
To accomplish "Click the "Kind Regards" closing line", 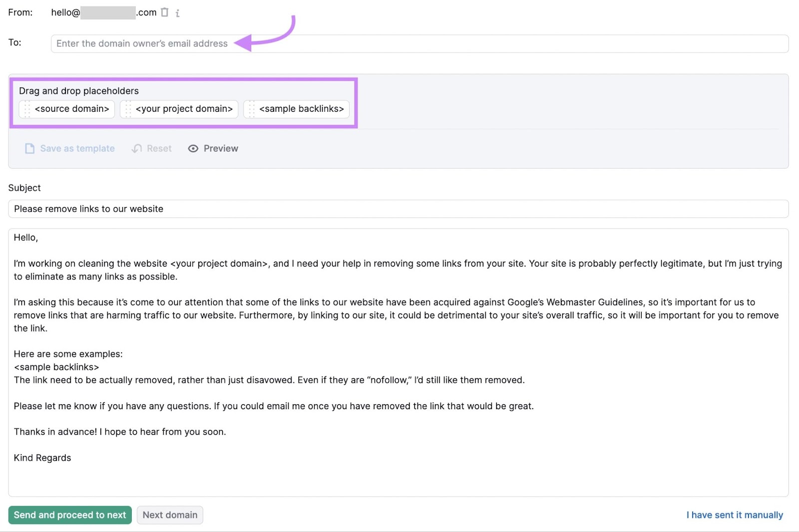I will [42, 458].
